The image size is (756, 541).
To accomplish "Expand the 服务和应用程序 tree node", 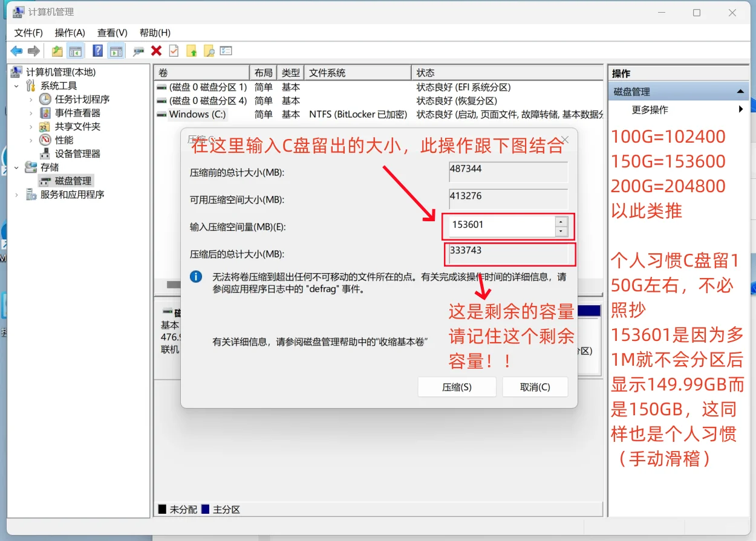I will point(17,195).
